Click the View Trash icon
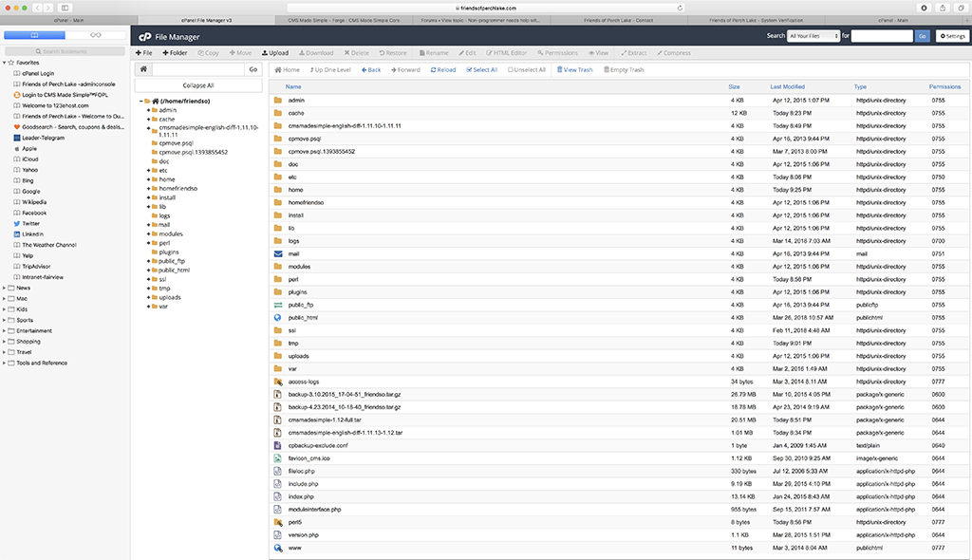The height and width of the screenshot is (560, 972). 560,70
